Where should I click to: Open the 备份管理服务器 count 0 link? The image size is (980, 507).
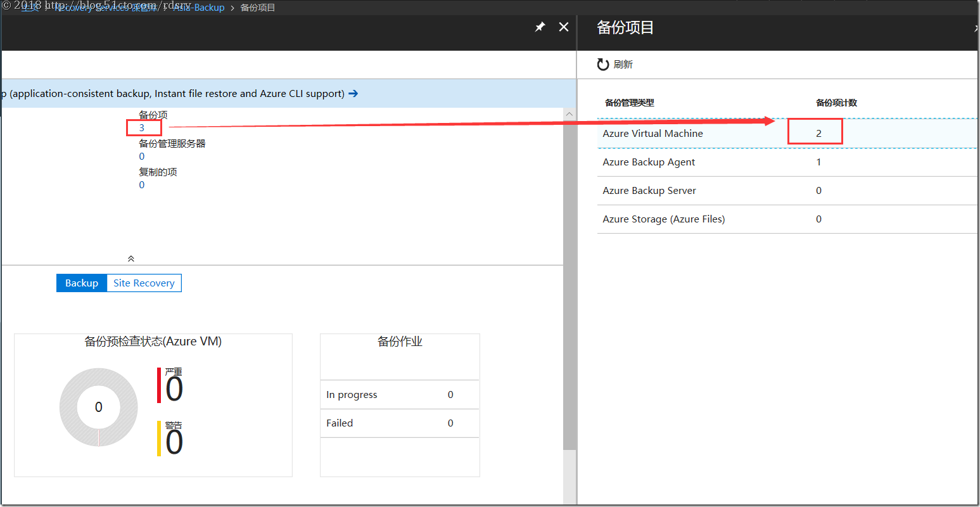(x=142, y=156)
